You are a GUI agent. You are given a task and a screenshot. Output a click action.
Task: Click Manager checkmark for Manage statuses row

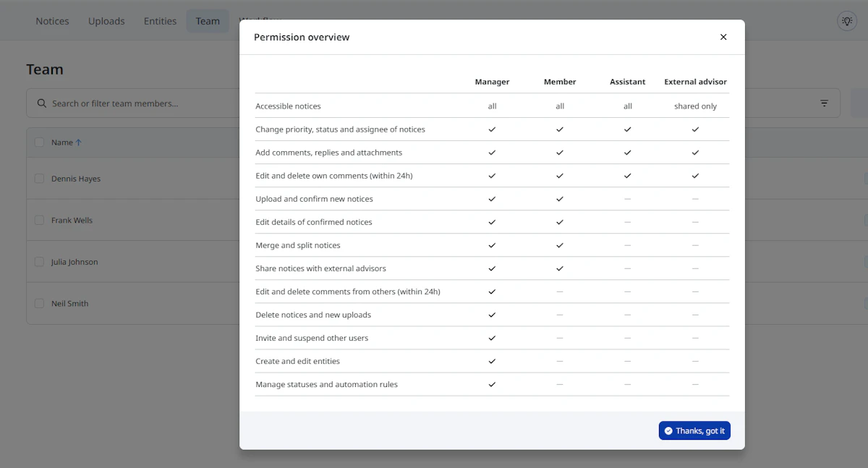492,384
